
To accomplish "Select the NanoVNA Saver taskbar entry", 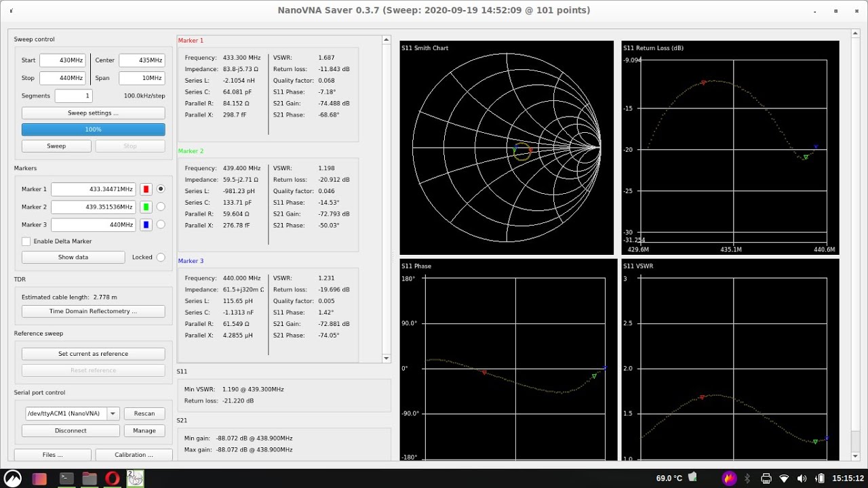I will click(x=135, y=479).
